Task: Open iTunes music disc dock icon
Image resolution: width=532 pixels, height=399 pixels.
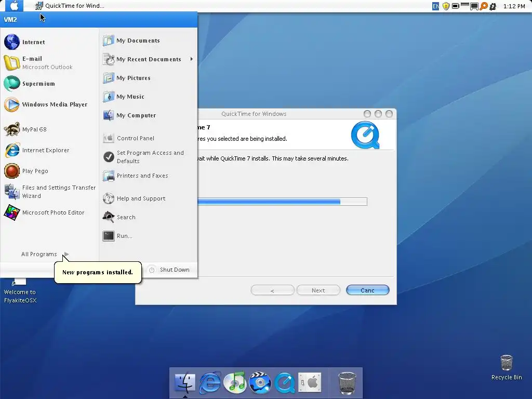Action: click(235, 383)
